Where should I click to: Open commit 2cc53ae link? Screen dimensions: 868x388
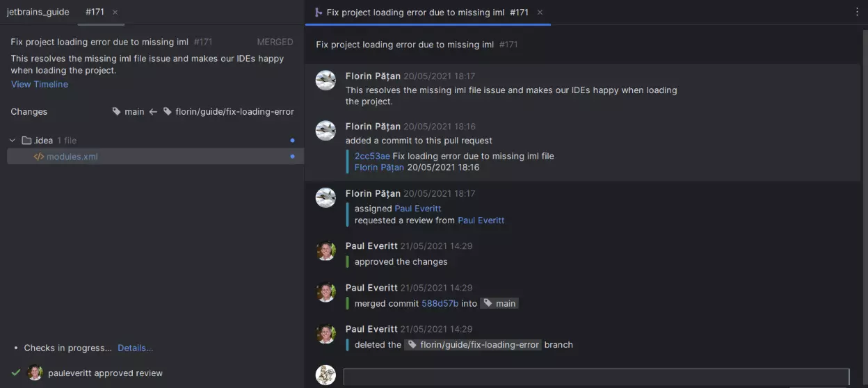[x=372, y=156]
